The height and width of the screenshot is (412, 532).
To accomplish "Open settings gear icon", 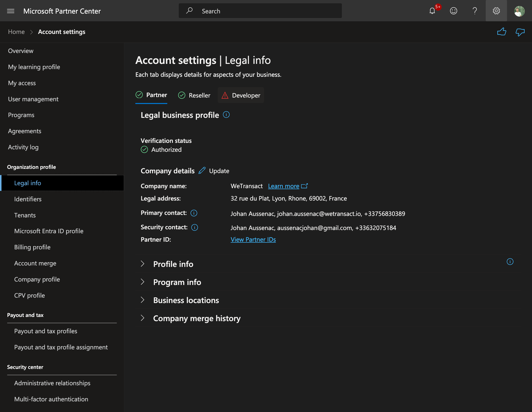I will pos(496,11).
